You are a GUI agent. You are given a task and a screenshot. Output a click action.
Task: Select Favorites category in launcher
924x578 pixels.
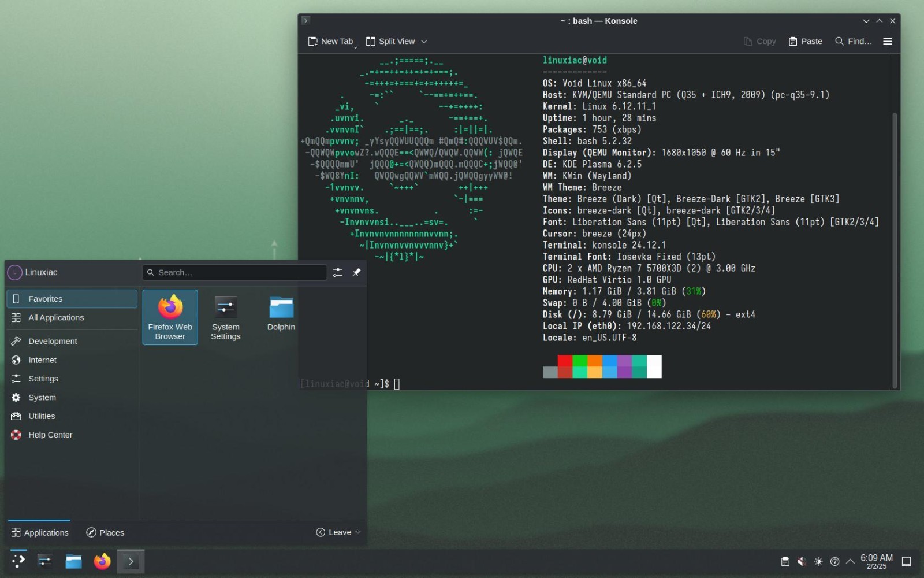coord(72,299)
